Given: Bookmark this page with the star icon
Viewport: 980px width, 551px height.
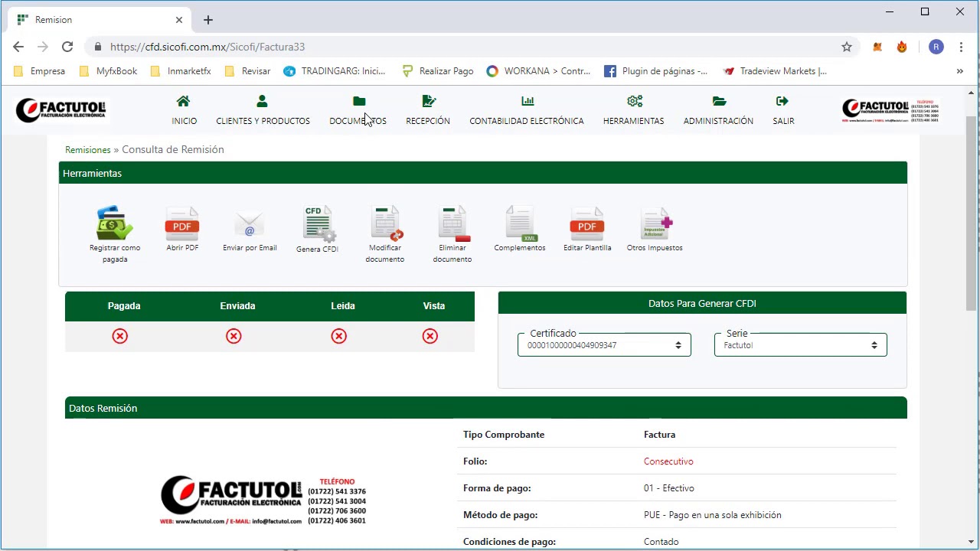Looking at the screenshot, I should 847,47.
